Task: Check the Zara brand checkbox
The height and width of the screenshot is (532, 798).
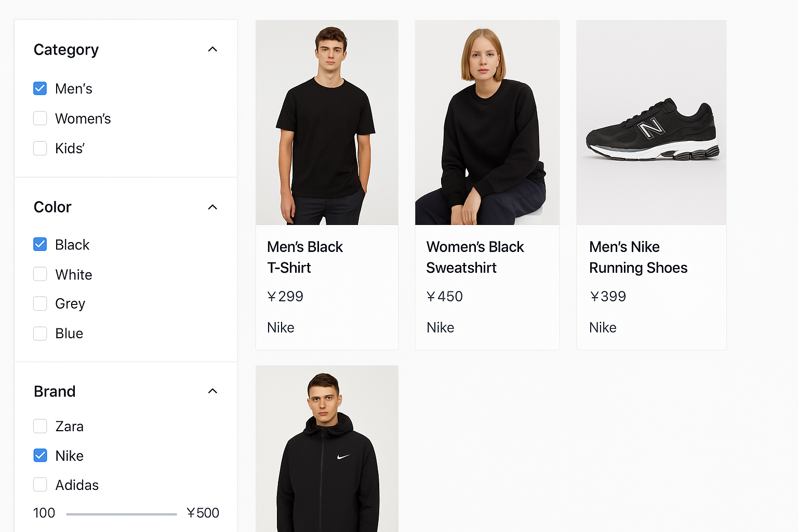Action: (x=40, y=427)
